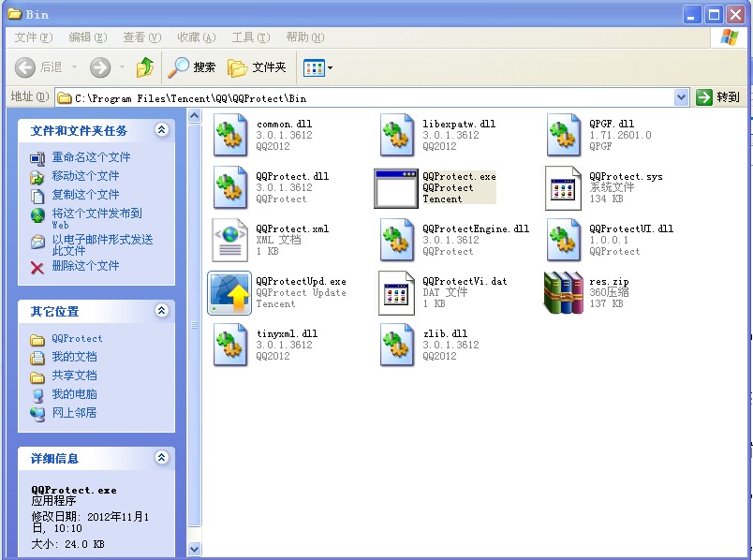Viewport: 753px width, 560px height.
Task: Open 我的电脑 in other places
Action: (74, 394)
